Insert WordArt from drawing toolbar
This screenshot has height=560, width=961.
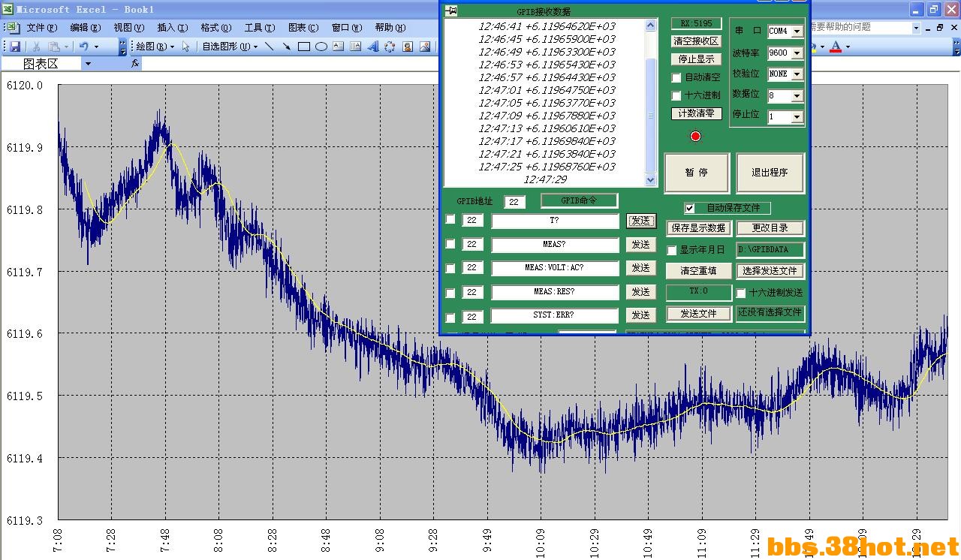coord(372,47)
